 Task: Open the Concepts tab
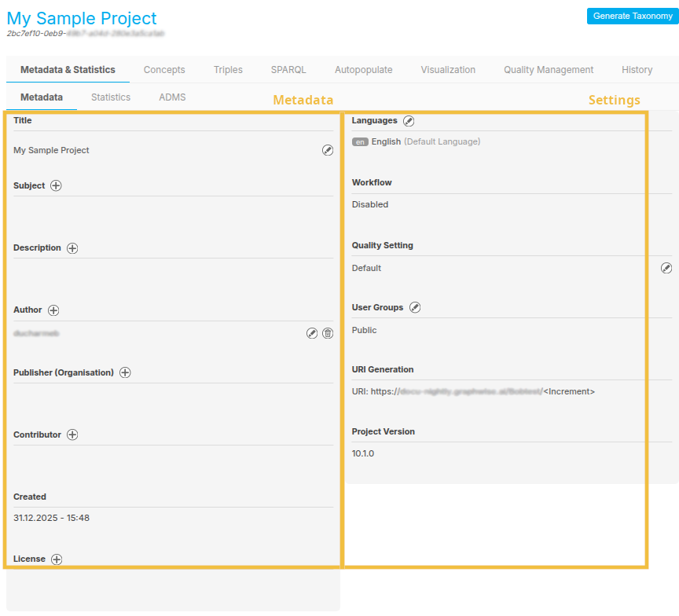(164, 70)
